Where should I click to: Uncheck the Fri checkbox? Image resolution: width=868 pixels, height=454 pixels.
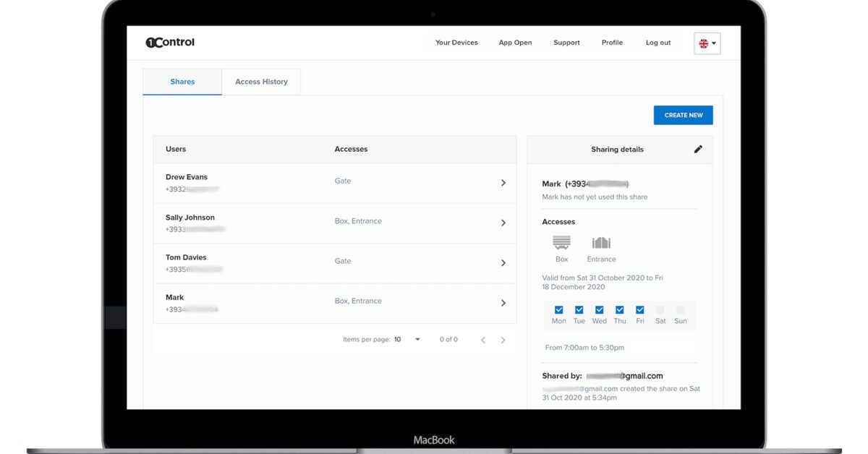[x=639, y=310]
